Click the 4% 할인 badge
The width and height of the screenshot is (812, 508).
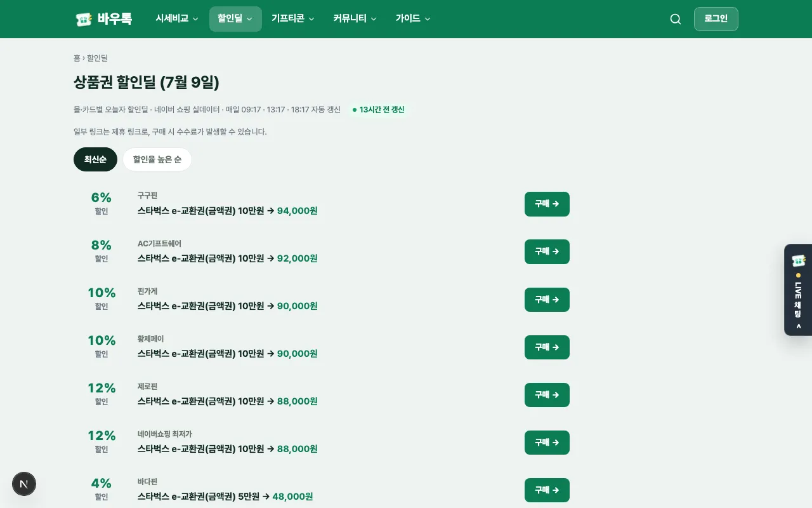[101, 489]
